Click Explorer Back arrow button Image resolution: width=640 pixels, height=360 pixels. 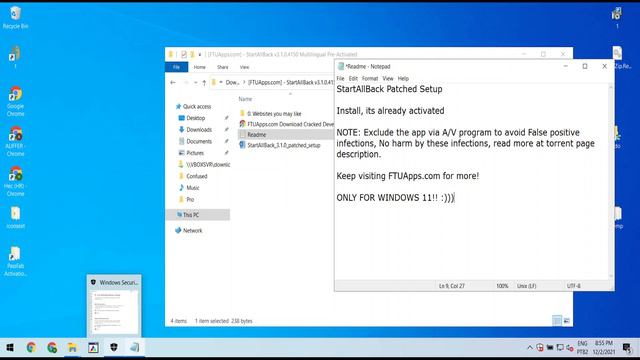pos(173,82)
